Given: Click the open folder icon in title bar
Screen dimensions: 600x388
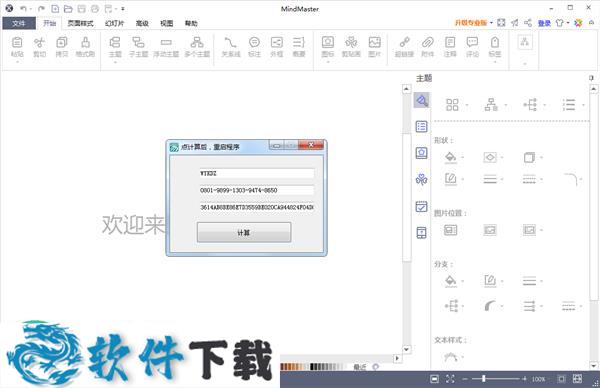Looking at the screenshot, I should click(68, 8).
